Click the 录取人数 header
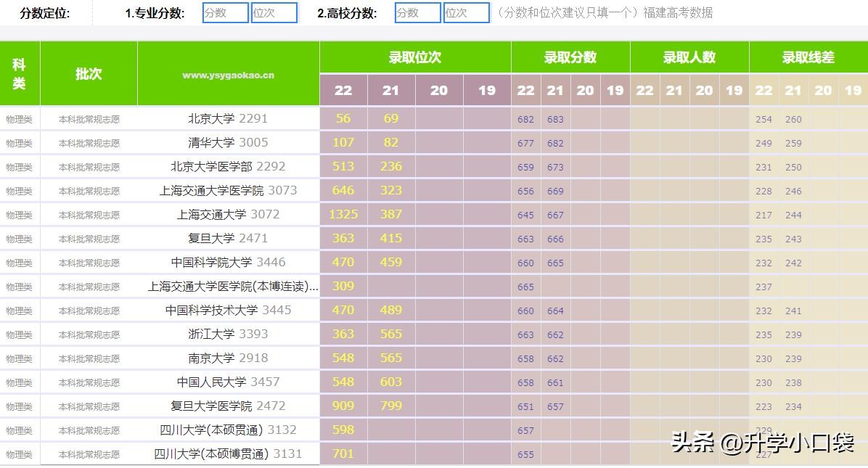Image resolution: width=868 pixels, height=468 pixels. pos(689,57)
